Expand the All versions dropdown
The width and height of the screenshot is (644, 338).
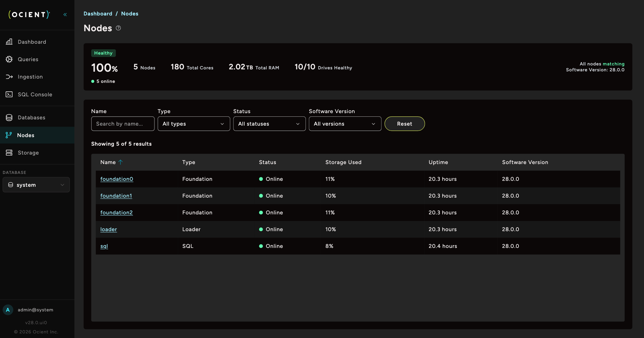pos(345,124)
